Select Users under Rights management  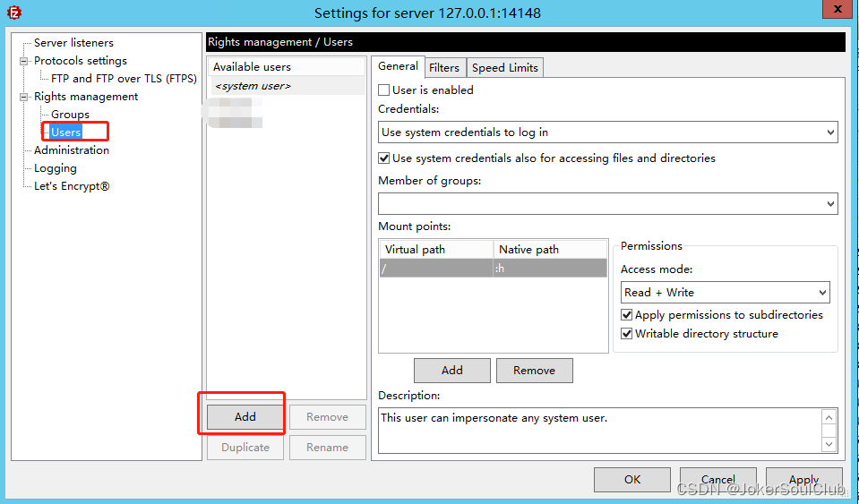pos(65,132)
